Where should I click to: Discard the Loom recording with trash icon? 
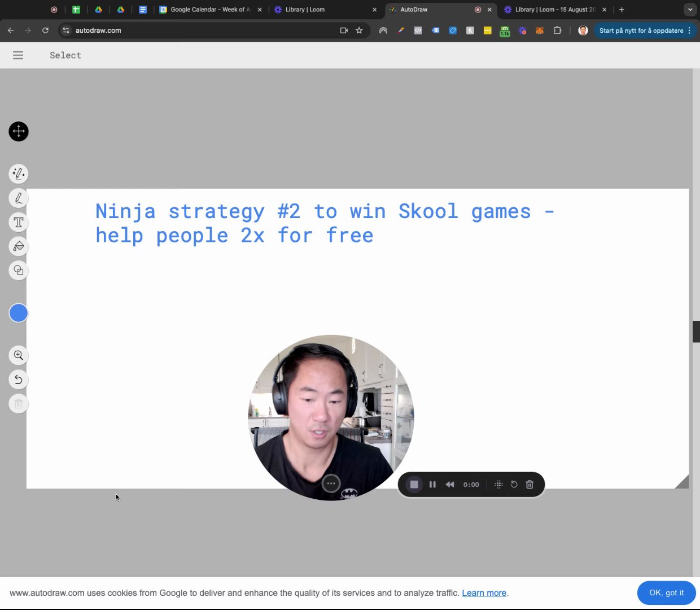click(x=530, y=485)
